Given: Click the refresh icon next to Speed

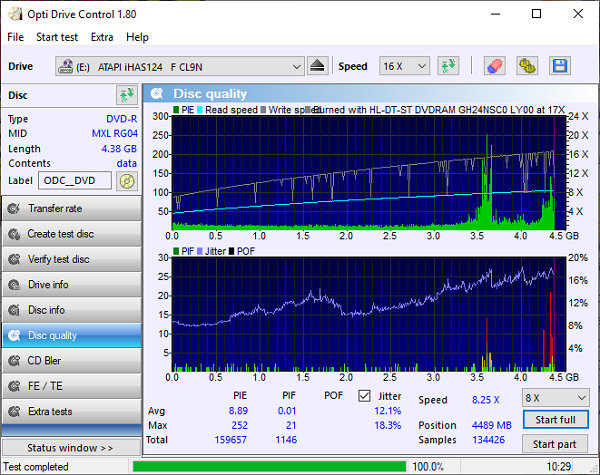Looking at the screenshot, I should [x=449, y=66].
